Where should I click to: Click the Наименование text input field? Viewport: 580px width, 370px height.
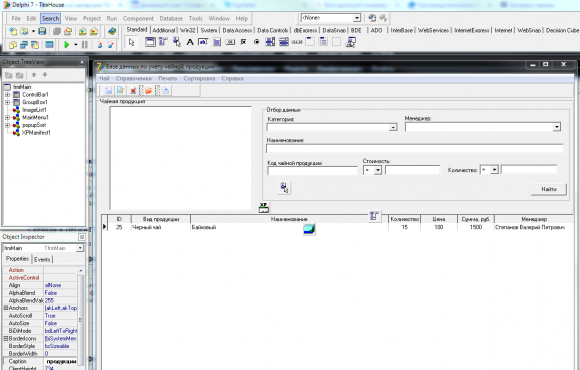pos(414,148)
